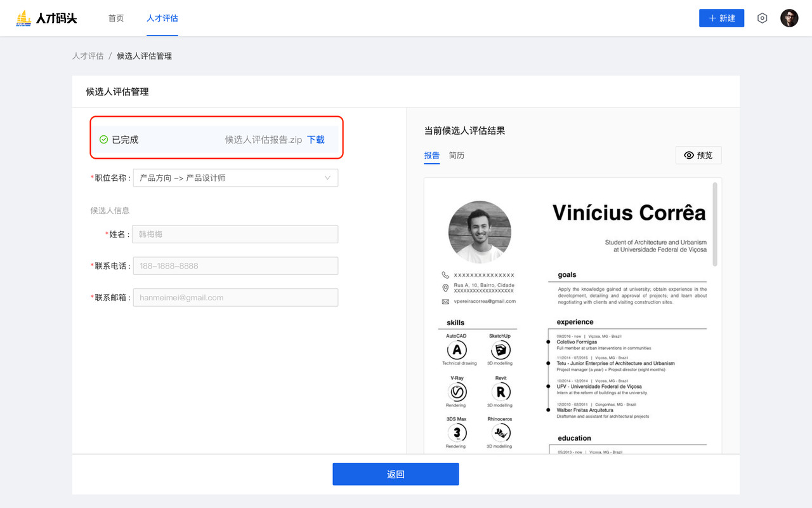812x508 pixels.
Task: Download the 候选人评估报告.zip file
Action: pyautogui.click(x=316, y=140)
